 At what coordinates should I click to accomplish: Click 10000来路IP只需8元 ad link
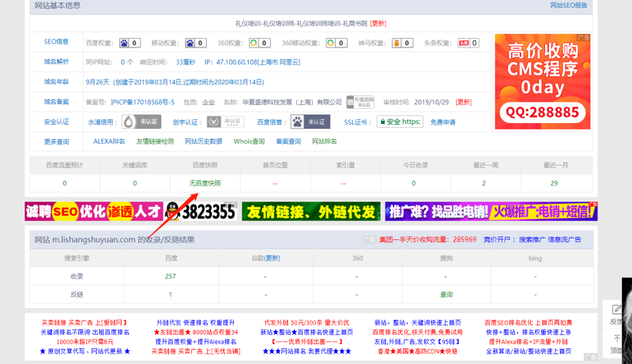click(85, 342)
